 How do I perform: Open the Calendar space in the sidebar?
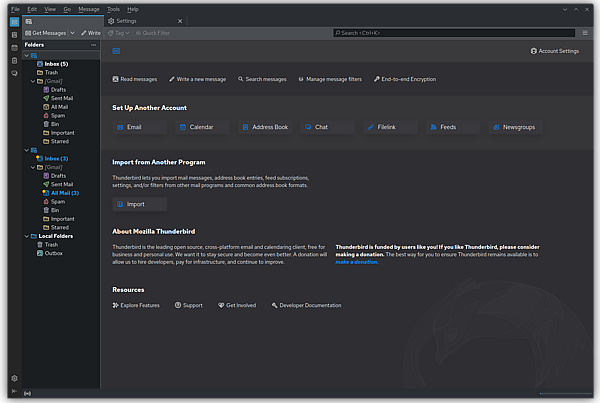pyautogui.click(x=14, y=48)
